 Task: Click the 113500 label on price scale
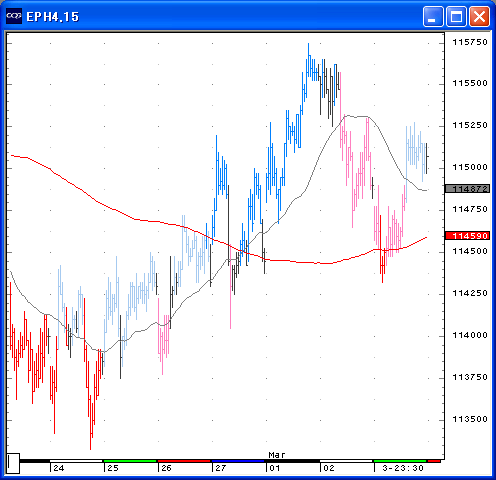(470, 419)
